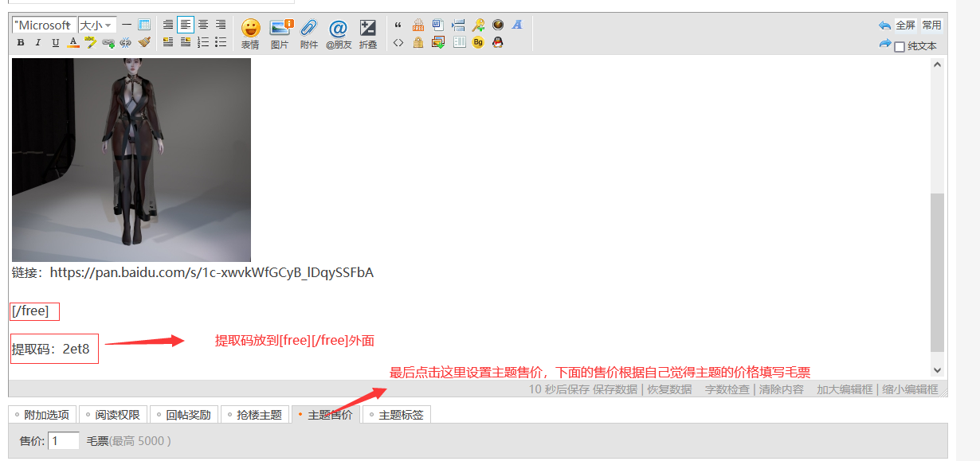The image size is (980, 461).
Task: Click 加大编辑框 to enlarge editor
Action: click(x=846, y=389)
